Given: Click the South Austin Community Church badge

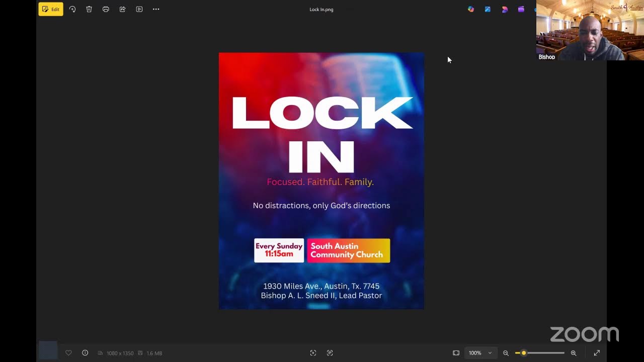Looking at the screenshot, I should coord(349,250).
